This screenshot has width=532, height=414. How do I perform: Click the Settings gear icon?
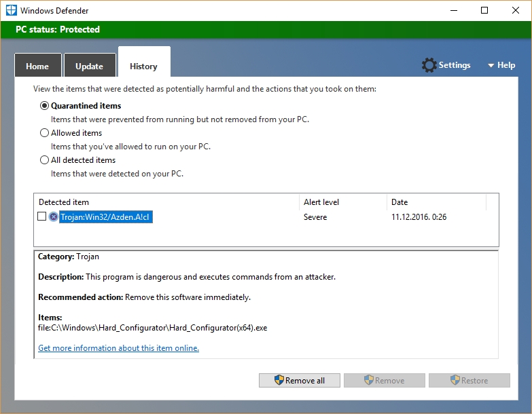coord(429,65)
